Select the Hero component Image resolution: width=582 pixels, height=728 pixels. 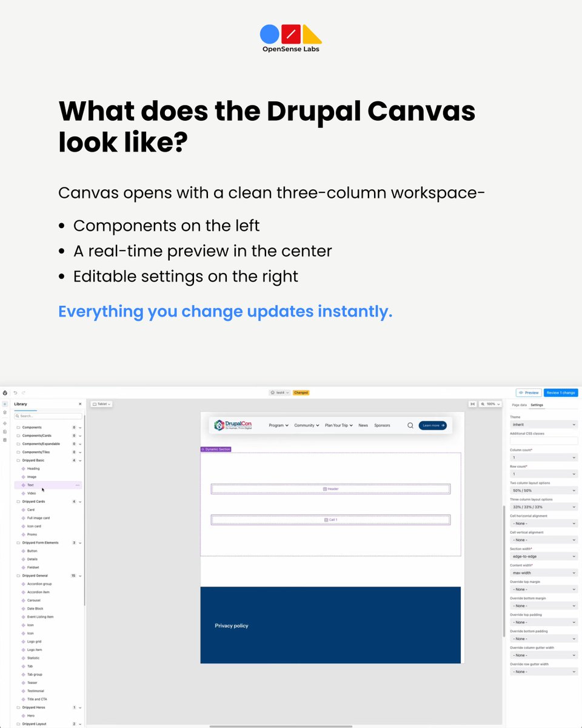click(48, 716)
